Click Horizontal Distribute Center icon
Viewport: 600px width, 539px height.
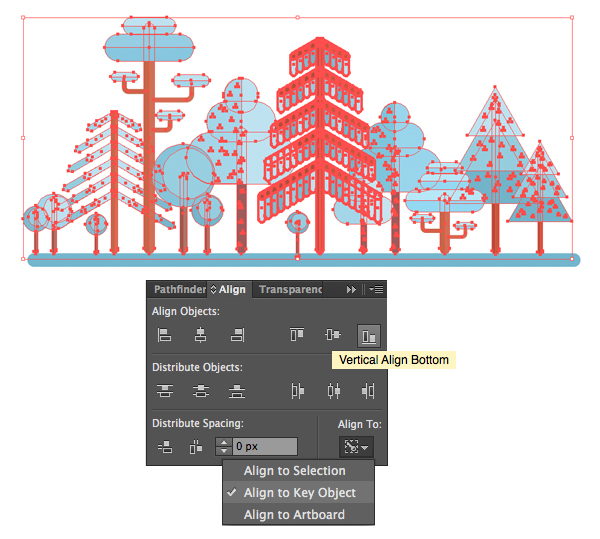point(334,391)
